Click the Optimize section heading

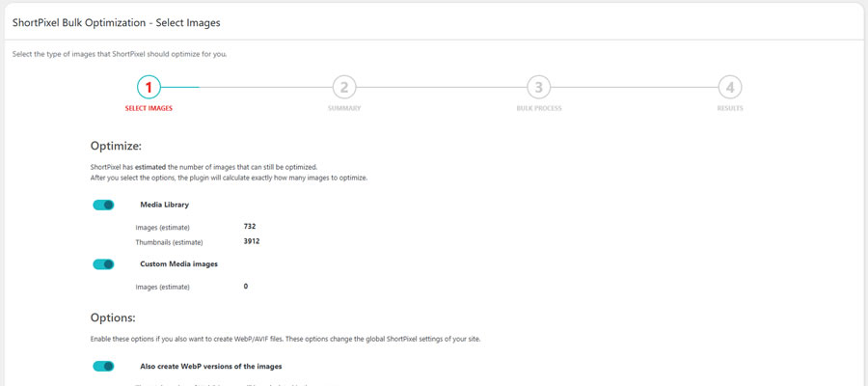tap(116, 146)
